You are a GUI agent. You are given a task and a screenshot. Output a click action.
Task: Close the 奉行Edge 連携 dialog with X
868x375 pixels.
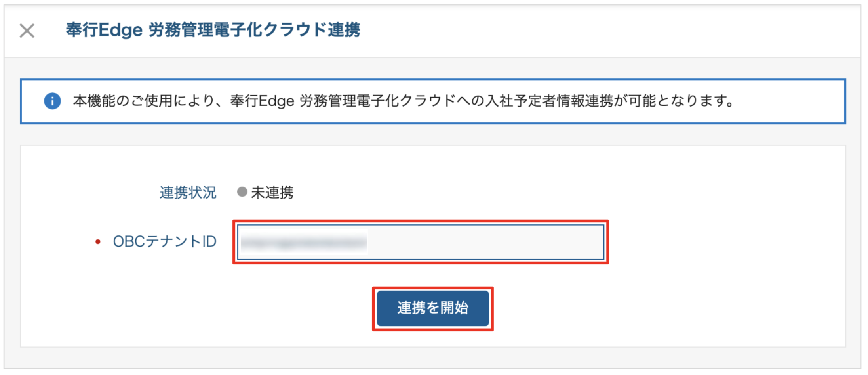tap(27, 31)
